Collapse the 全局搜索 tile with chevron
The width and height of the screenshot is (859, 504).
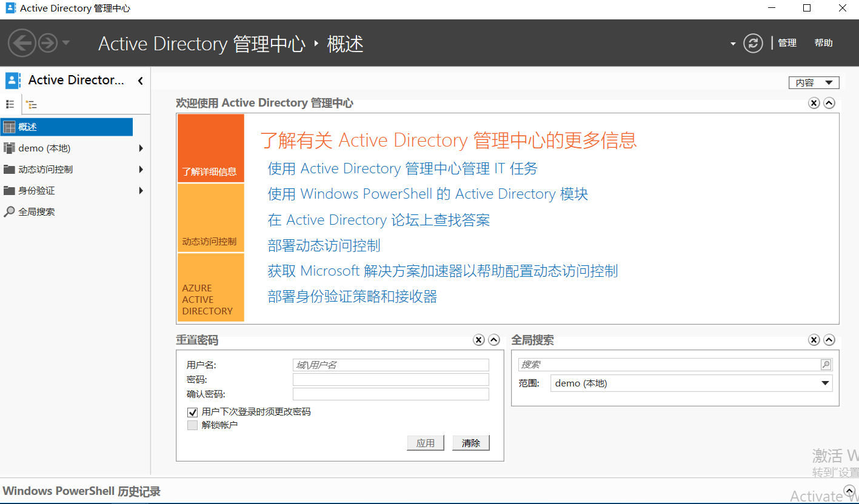829,340
